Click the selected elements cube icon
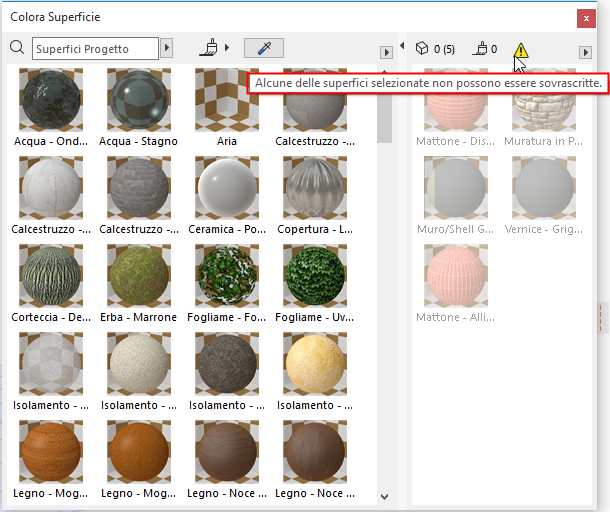 click(422, 48)
